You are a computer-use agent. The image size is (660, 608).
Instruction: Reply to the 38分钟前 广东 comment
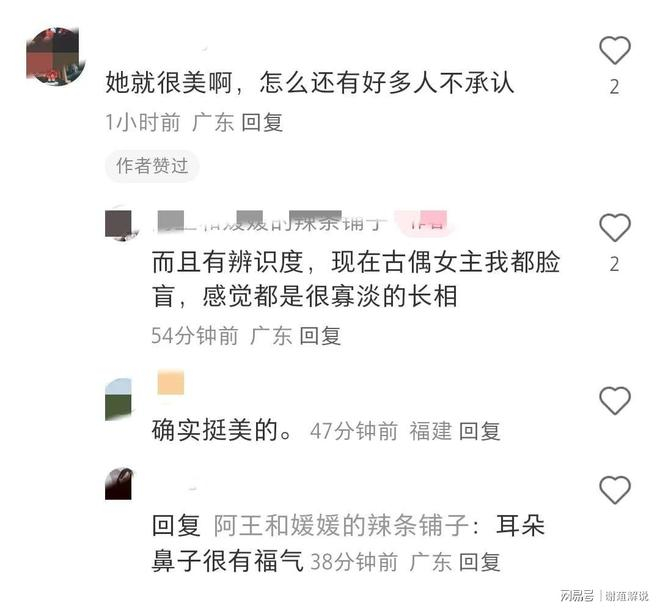[479, 562]
